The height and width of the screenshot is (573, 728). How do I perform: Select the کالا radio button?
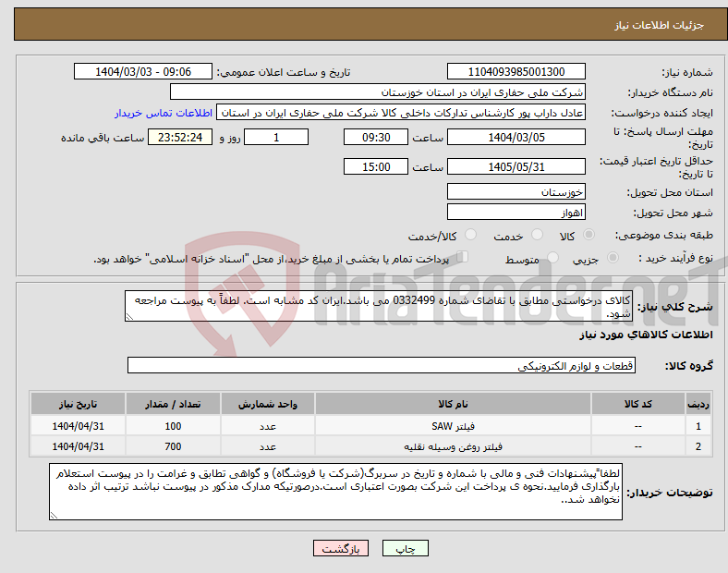click(588, 235)
